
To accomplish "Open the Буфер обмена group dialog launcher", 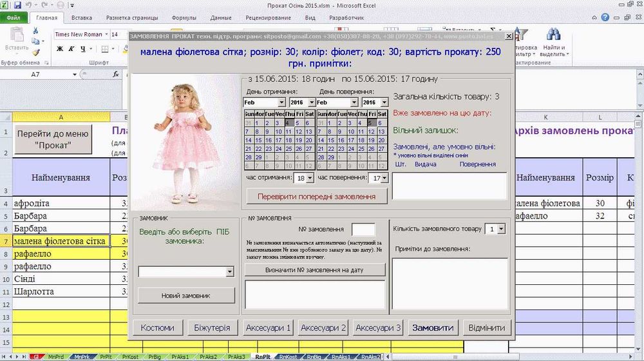I will pos(46,63).
